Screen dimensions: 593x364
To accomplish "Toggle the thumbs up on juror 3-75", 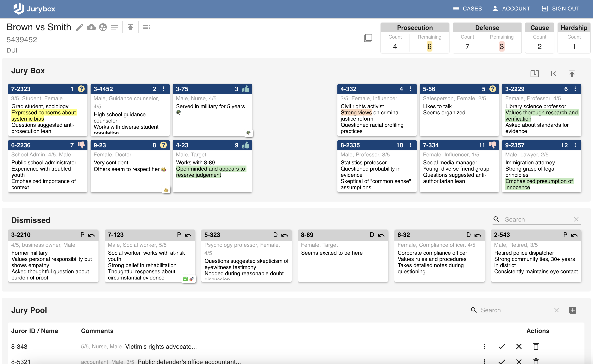I will [246, 89].
